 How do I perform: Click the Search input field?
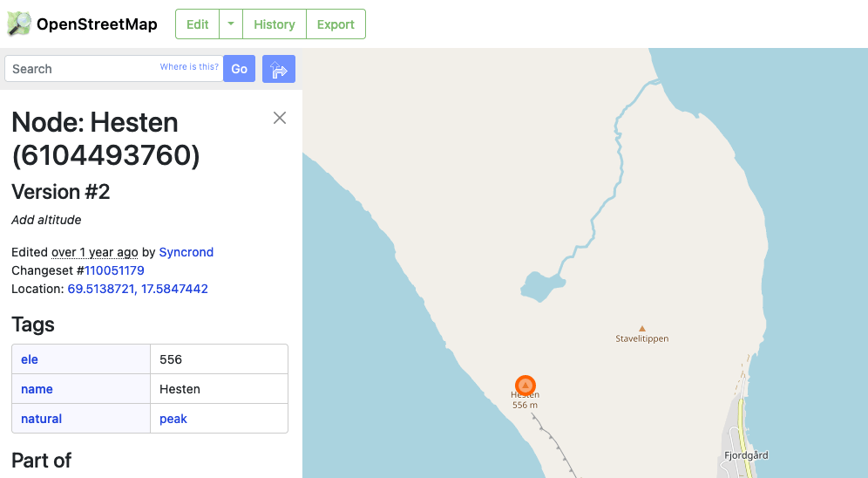coord(83,69)
